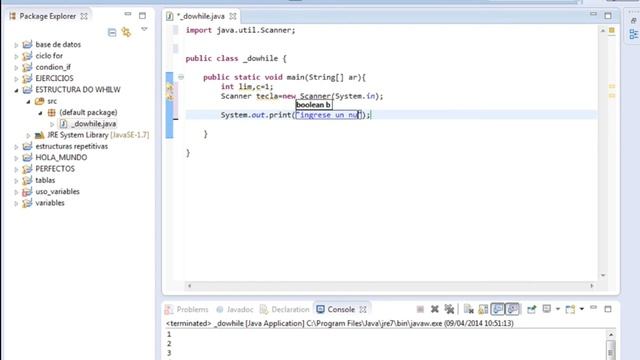The image size is (640, 360).
Task: Close the Package Explorer tab
Action: click(x=84, y=16)
